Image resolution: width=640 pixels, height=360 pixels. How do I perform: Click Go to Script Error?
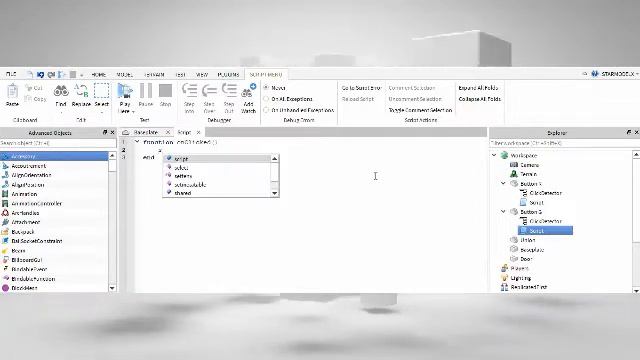(361, 88)
